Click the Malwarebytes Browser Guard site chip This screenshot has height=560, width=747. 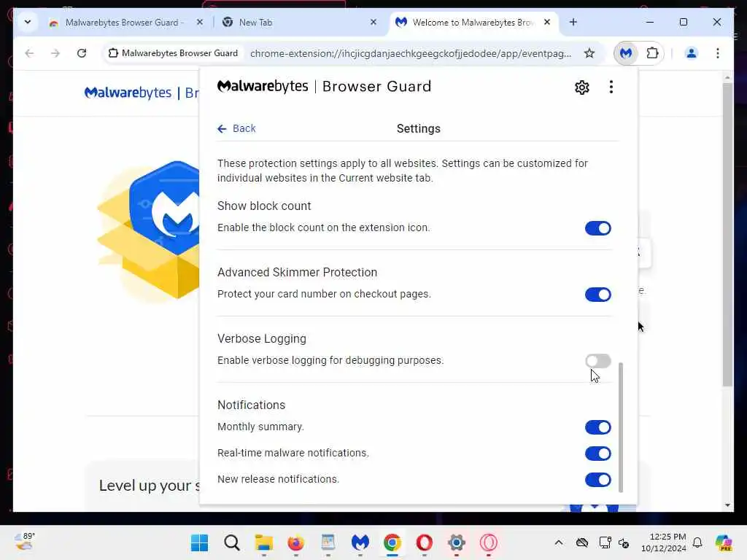tap(174, 53)
